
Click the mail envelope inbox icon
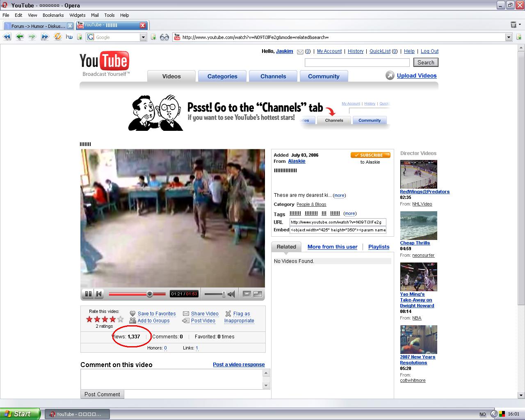click(300, 52)
